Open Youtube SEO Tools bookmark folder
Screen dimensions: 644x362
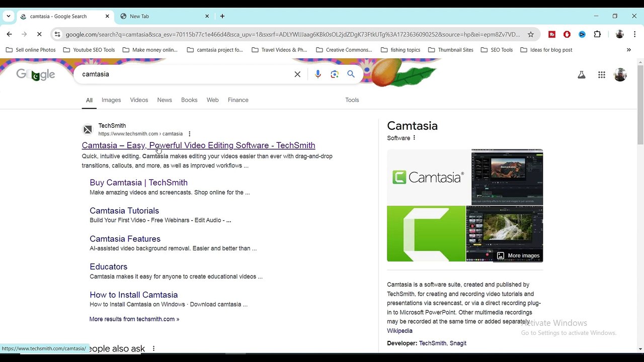tap(89, 50)
